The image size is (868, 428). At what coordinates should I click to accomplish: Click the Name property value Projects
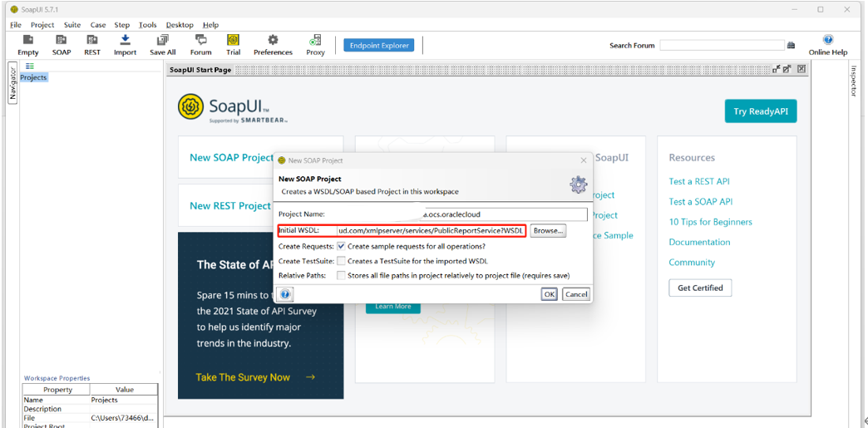click(x=124, y=400)
